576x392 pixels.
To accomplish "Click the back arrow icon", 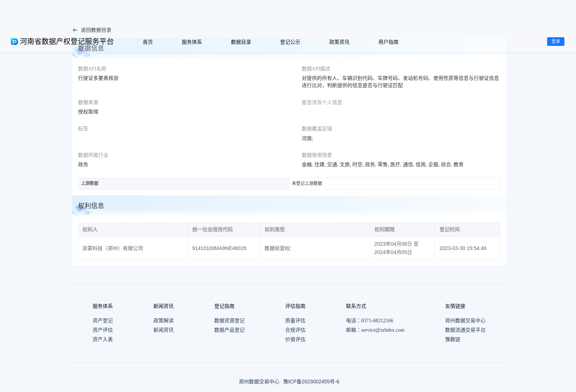I will coord(75,30).
